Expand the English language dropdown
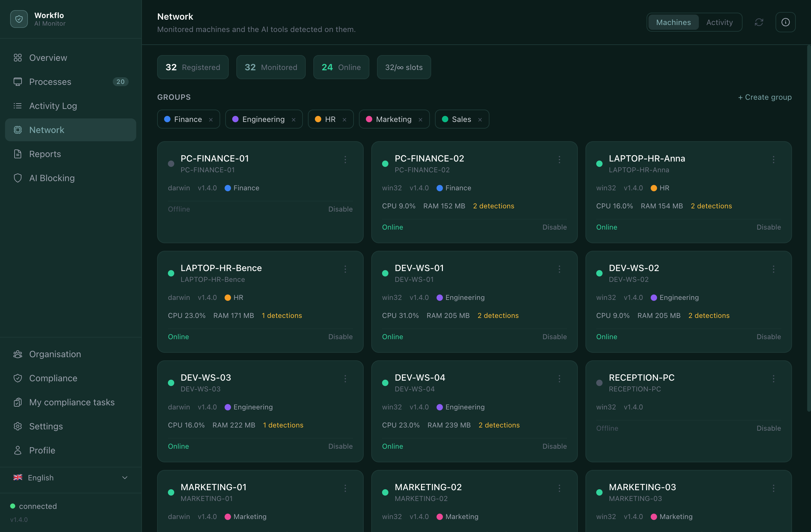This screenshot has height=532, width=811. 71,478
